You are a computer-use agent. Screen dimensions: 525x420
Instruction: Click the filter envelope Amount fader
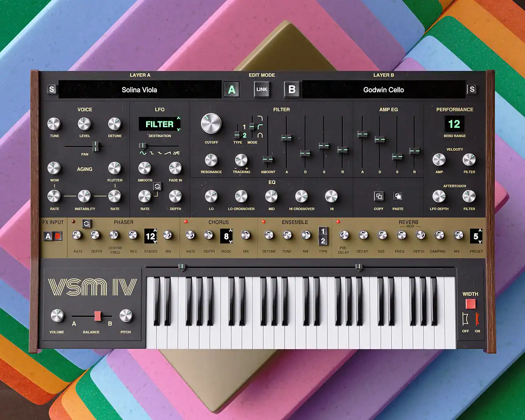click(x=267, y=160)
